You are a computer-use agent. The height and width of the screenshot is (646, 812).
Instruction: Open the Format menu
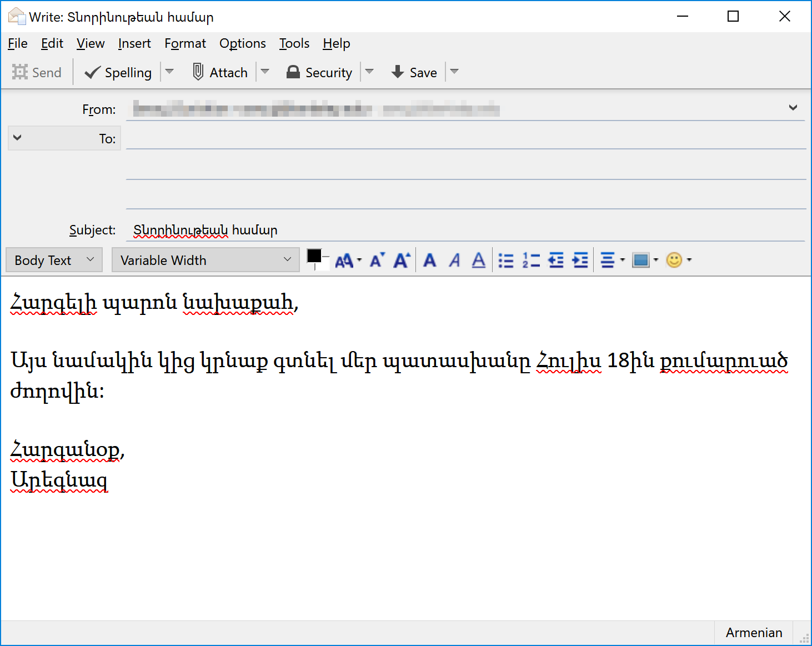185,43
